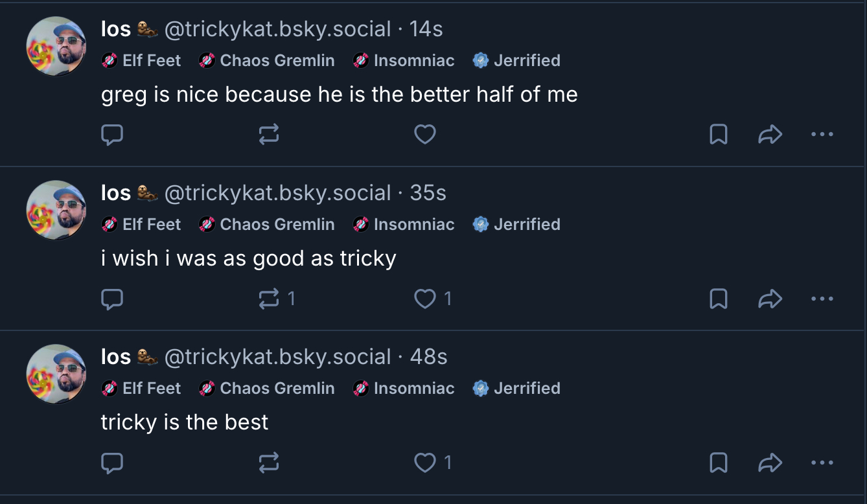The image size is (867, 504).
Task: Reply to the "greg is nice" post
Action: [x=112, y=135]
